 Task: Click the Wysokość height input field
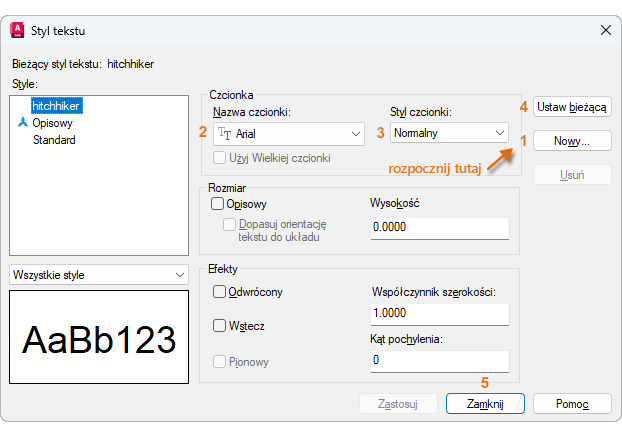[439, 228]
